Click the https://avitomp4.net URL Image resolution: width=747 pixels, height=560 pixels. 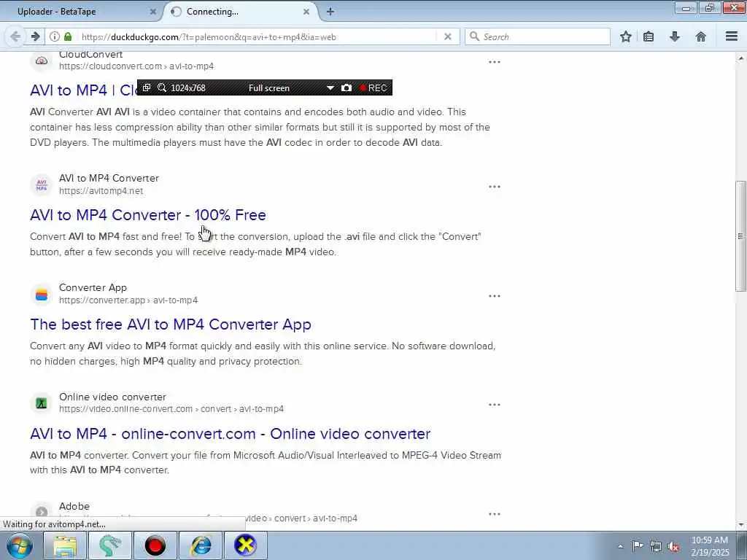101,191
